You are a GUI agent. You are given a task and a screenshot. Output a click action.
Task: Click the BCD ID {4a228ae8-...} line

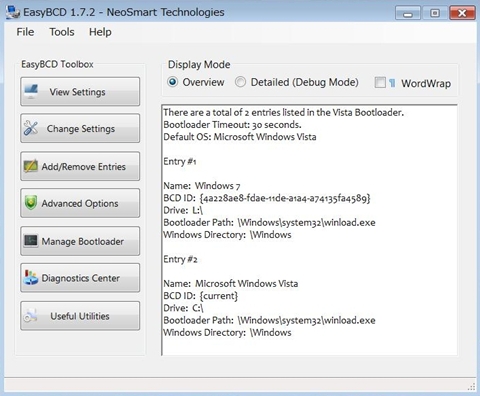click(x=267, y=198)
